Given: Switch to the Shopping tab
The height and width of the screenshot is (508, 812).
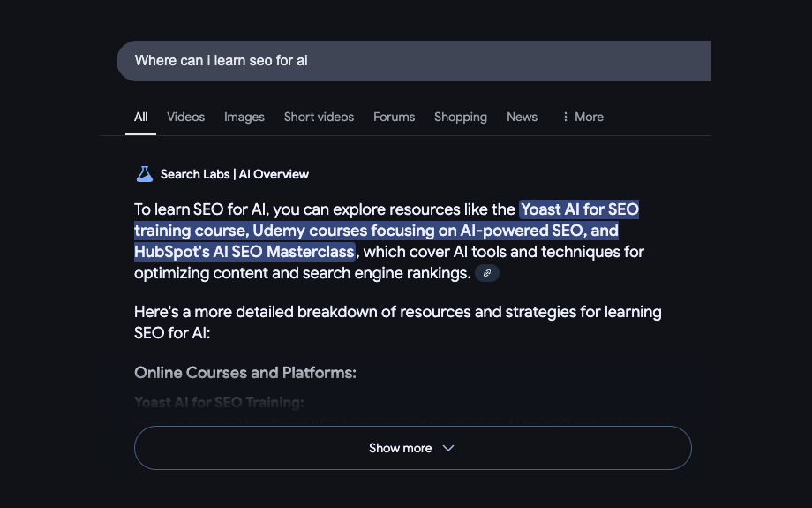Looking at the screenshot, I should (x=461, y=118).
